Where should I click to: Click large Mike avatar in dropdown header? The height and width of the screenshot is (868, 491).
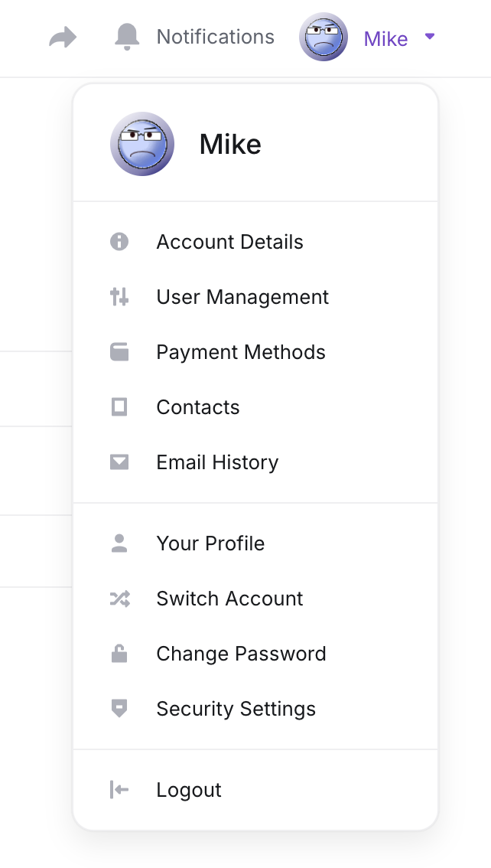[x=142, y=144]
